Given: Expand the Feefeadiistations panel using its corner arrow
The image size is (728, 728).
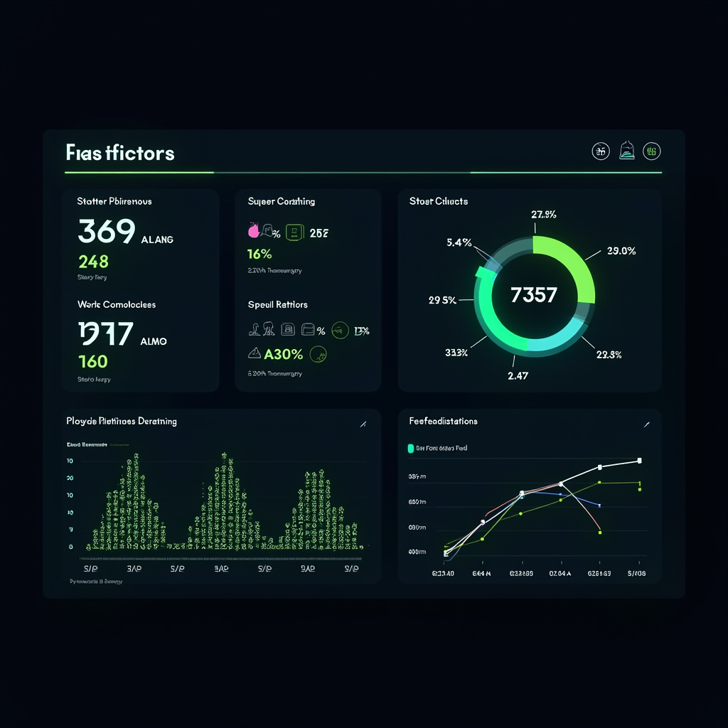Looking at the screenshot, I should coord(647,424).
